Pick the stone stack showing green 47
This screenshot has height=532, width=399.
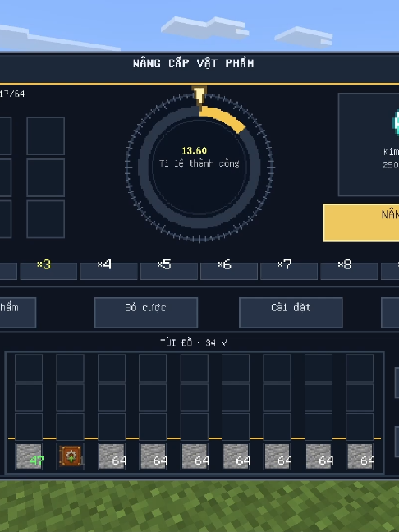(29, 456)
